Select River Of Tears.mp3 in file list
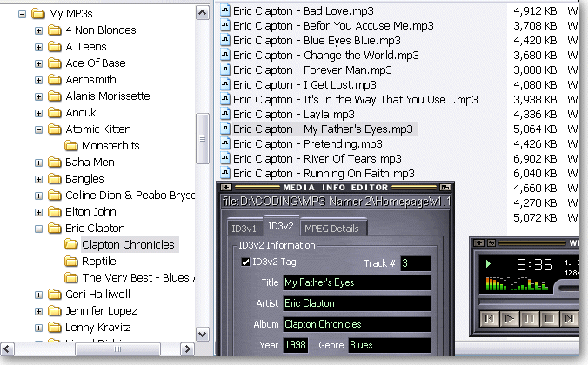Viewport: 588px width, 365px height. [x=317, y=159]
